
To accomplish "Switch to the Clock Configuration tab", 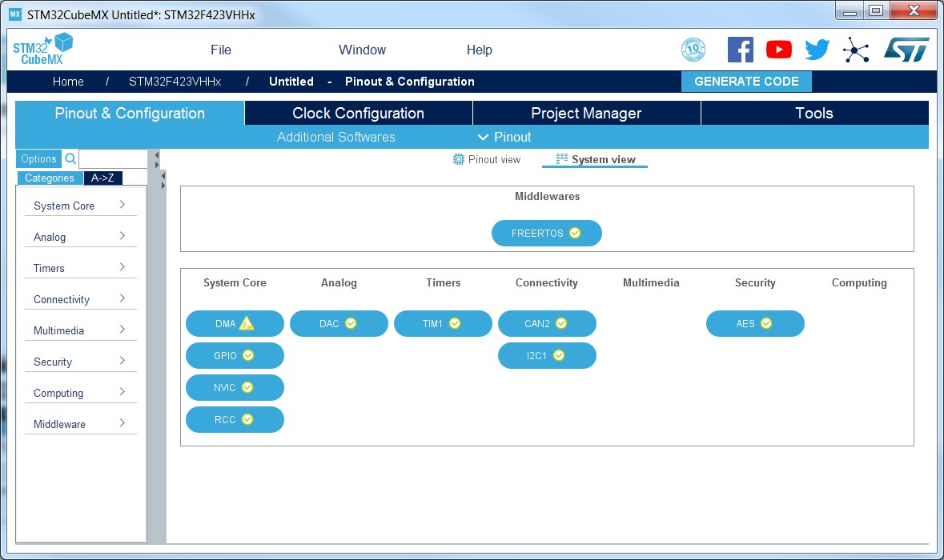I will [358, 113].
